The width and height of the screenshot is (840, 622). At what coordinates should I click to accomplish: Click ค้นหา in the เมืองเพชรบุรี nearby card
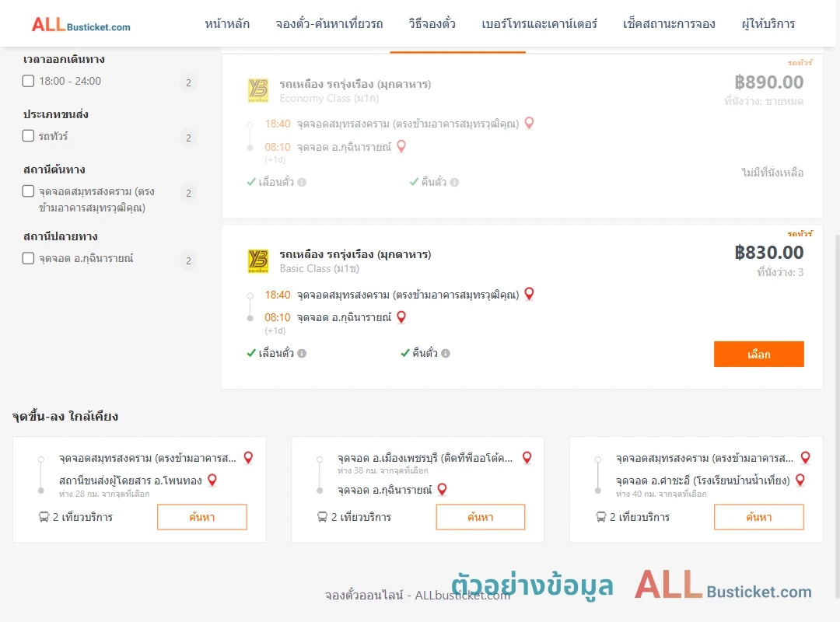(x=481, y=517)
